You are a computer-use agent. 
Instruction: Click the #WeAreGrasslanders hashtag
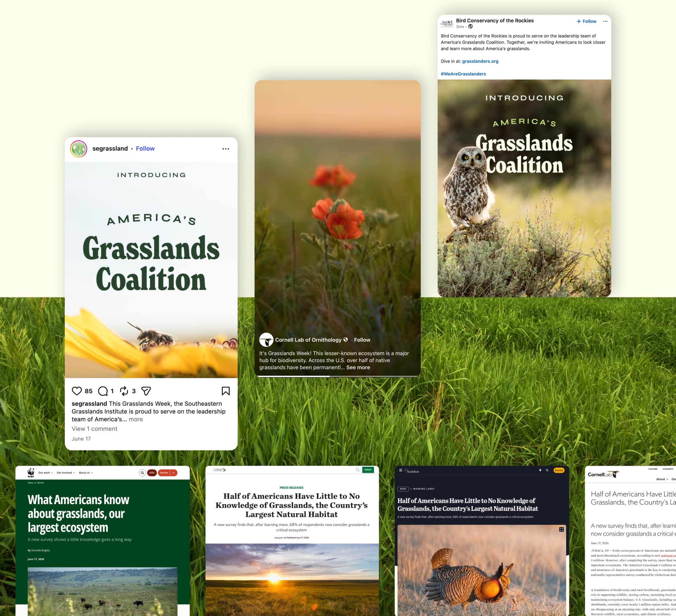coord(463,74)
